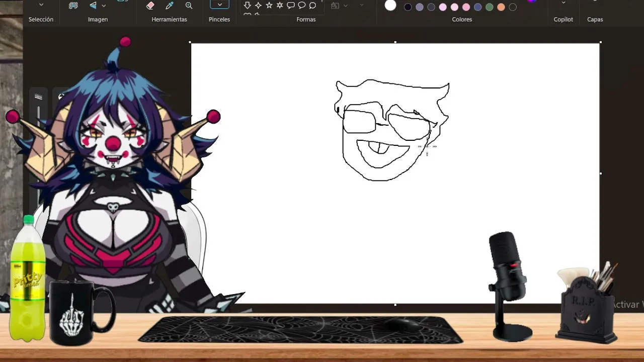Screen dimensions: 644x362
Task: Click the bottom-center canvas resize handle
Action: pyautogui.click(x=395, y=305)
